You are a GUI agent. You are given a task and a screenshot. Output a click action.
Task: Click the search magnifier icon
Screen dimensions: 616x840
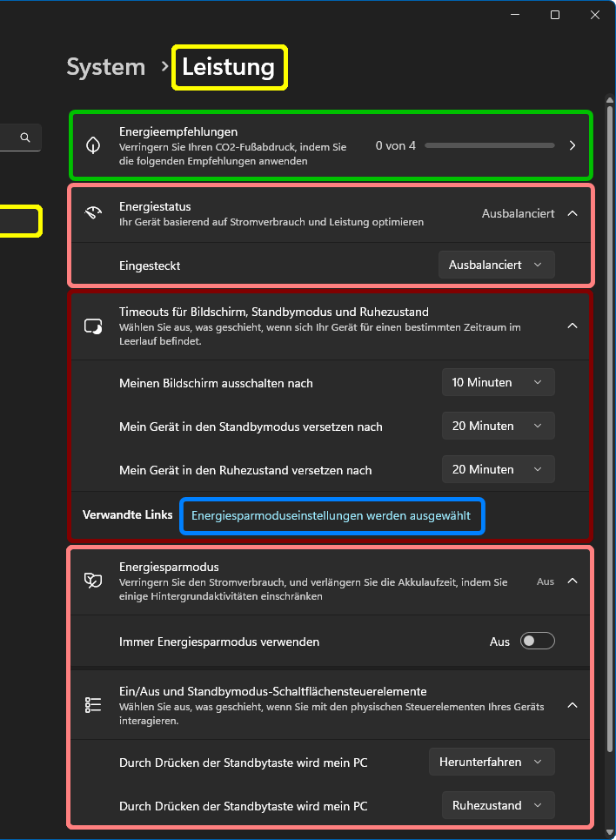pyautogui.click(x=25, y=138)
